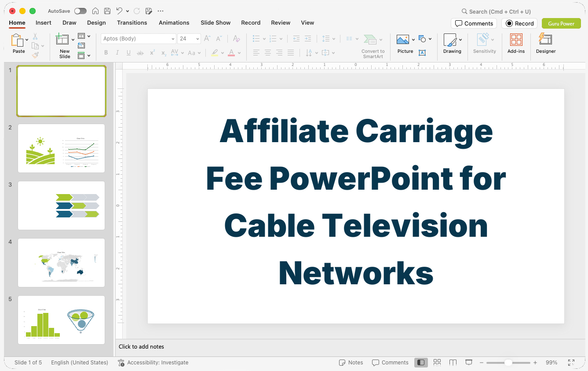Clear all formatting with eraser A icon
The height and width of the screenshot is (371, 588).
(x=236, y=39)
